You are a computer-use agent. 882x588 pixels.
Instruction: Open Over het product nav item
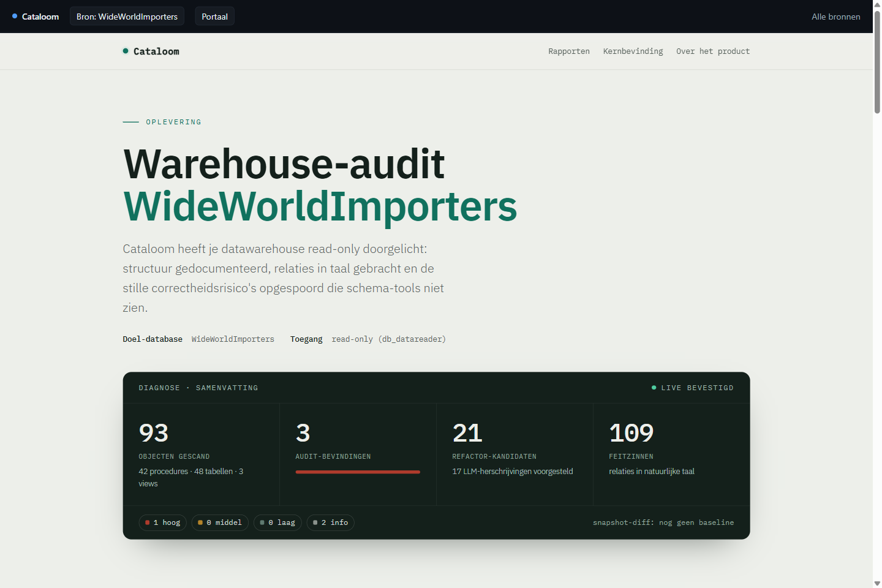point(713,51)
